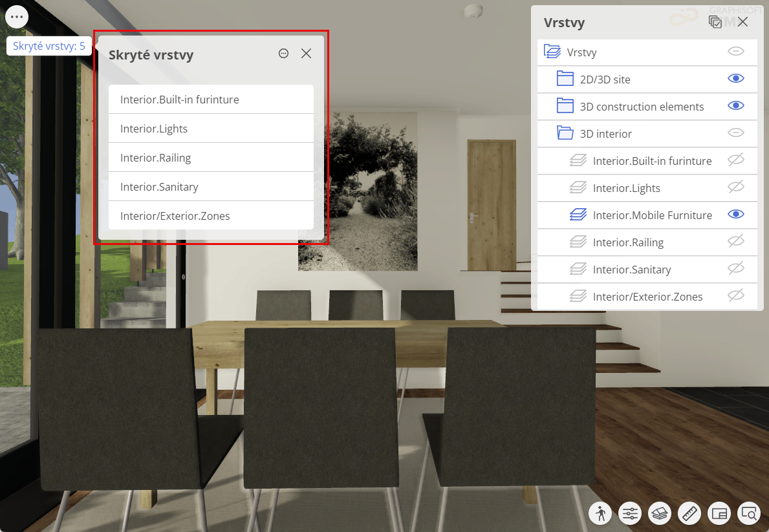Activate the measure ruler tool

pyautogui.click(x=689, y=513)
